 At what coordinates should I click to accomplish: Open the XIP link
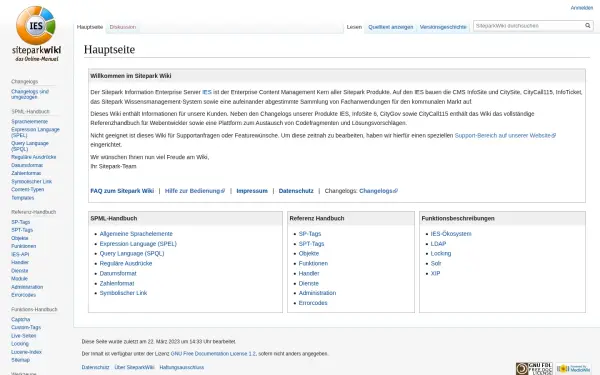pyautogui.click(x=435, y=273)
